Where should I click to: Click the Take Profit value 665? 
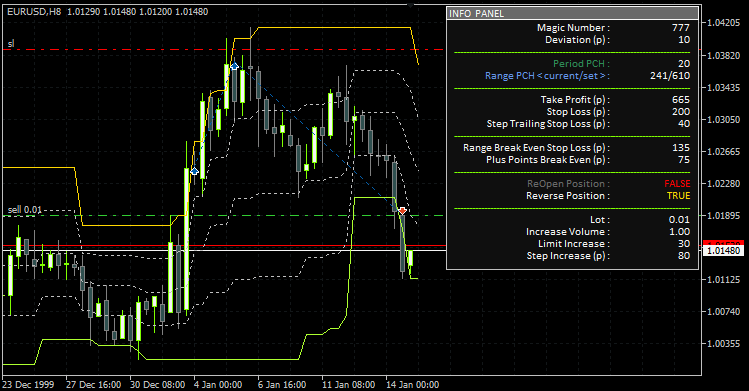click(681, 100)
